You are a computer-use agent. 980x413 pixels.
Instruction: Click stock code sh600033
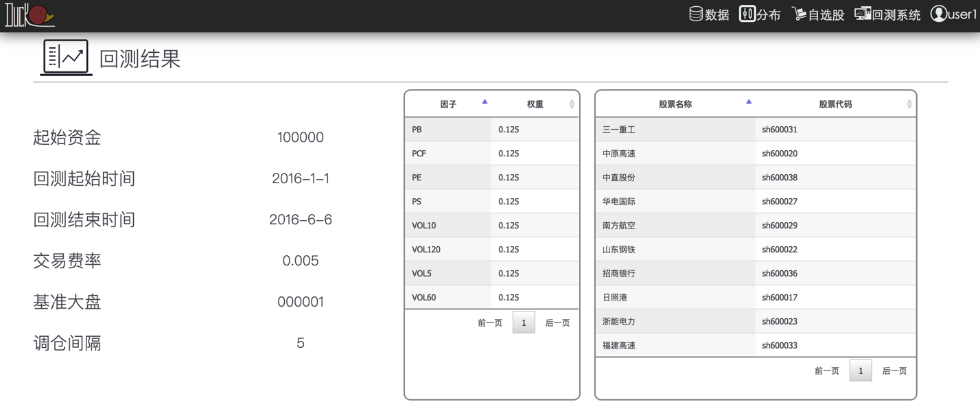pyautogui.click(x=780, y=345)
